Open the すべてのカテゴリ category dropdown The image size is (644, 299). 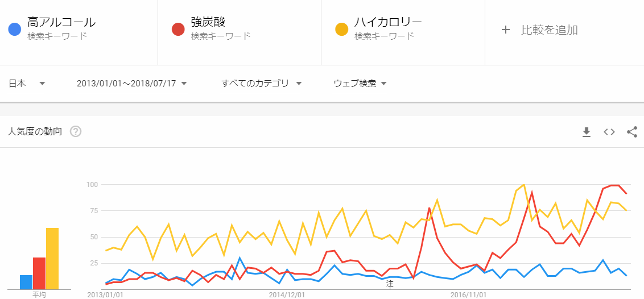[x=261, y=84]
